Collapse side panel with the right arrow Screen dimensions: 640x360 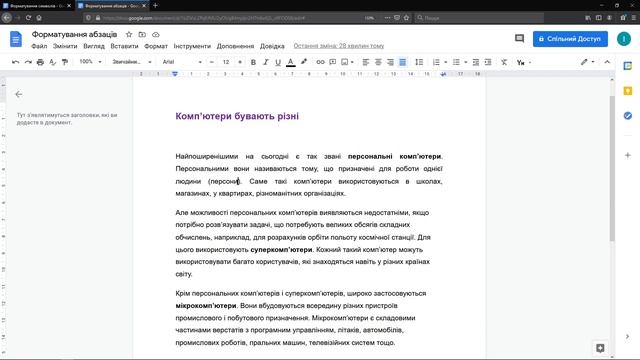tap(627, 337)
